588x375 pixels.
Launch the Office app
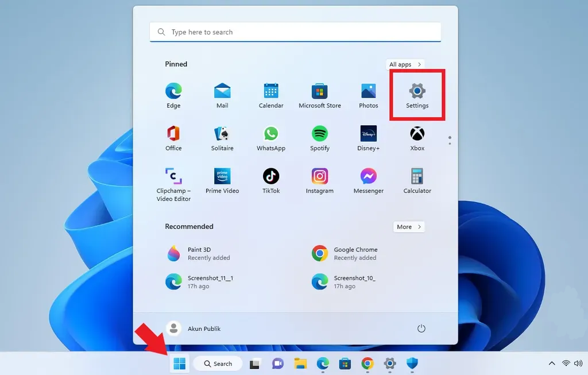[x=173, y=138]
